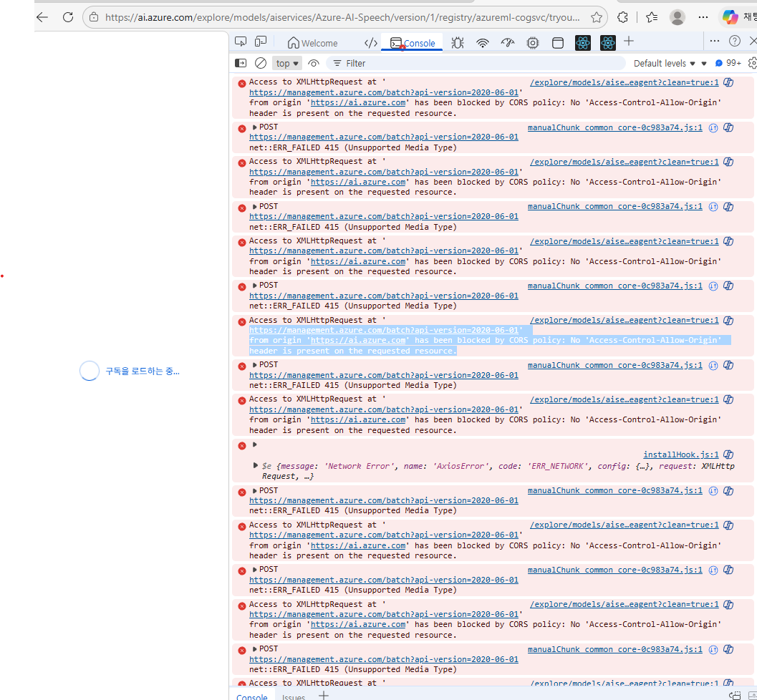Open the browser Extensions menu
The image size is (757, 700).
623,17
